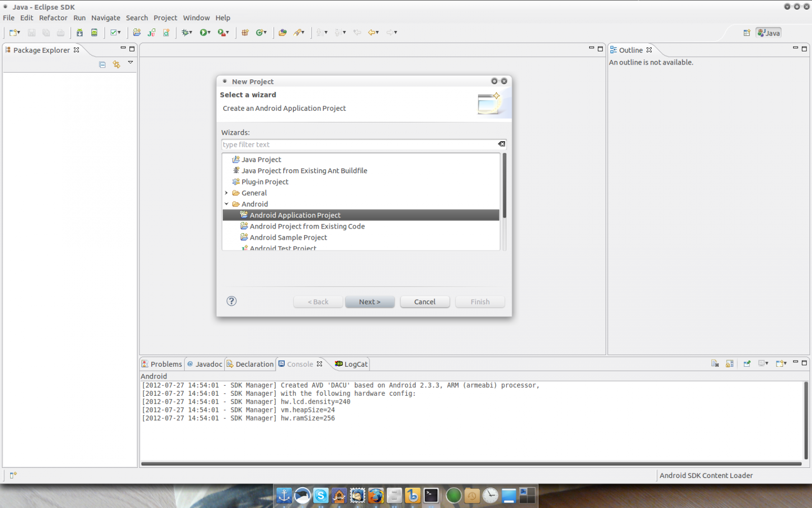Screen dimensions: 812x508
Task: Click the green Run button in toolbar
Action: click(204, 33)
